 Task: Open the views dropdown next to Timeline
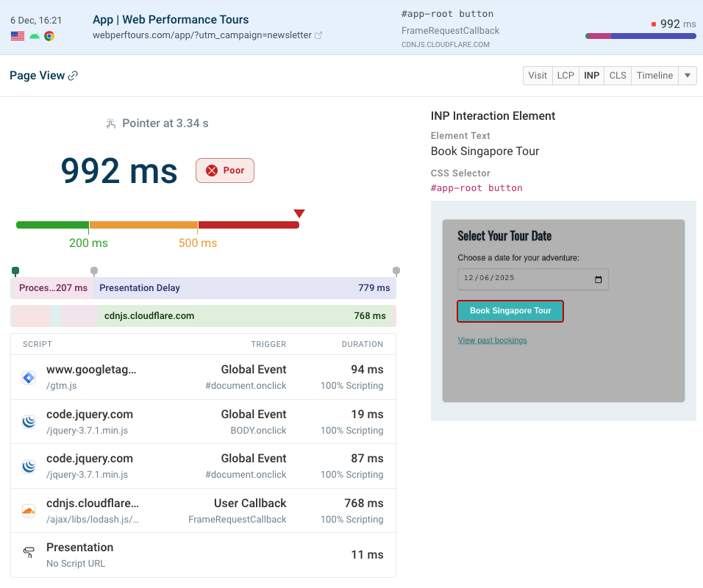tap(687, 75)
